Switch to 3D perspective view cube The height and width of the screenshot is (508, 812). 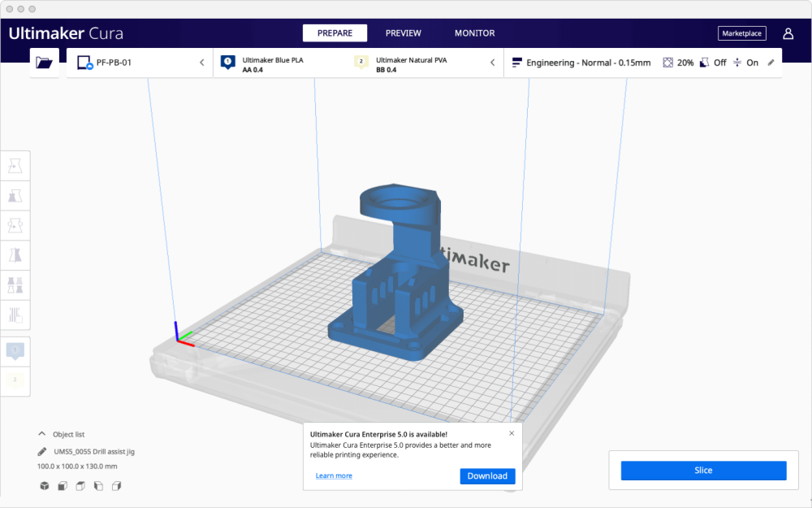[45, 486]
